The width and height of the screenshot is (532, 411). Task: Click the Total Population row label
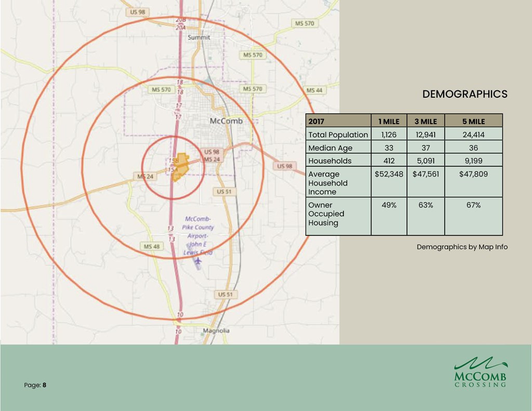coord(338,135)
